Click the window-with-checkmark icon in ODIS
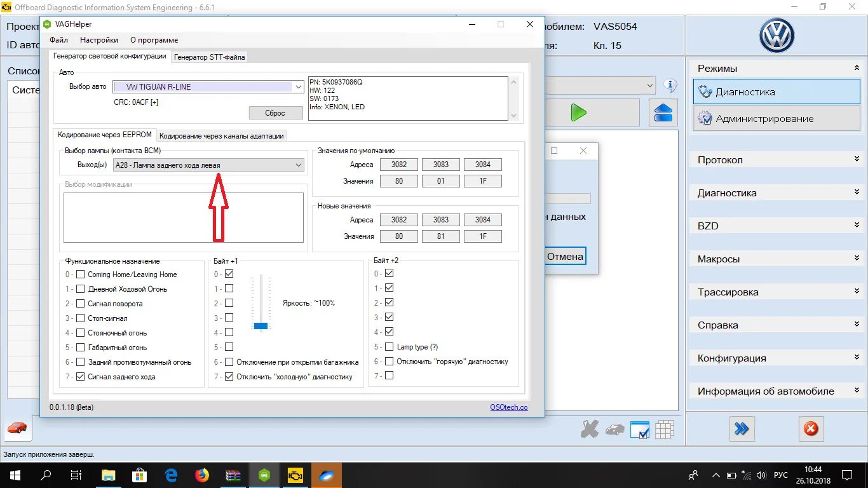 tap(640, 430)
